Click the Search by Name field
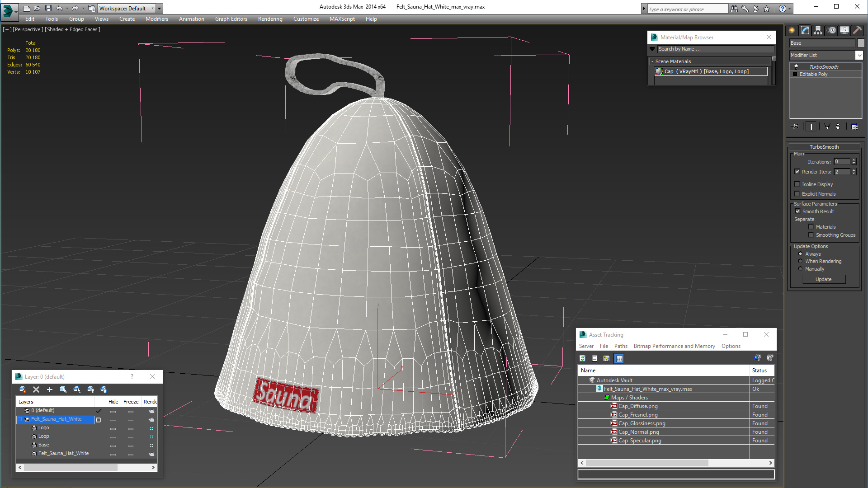This screenshot has width=868, height=488. click(714, 49)
